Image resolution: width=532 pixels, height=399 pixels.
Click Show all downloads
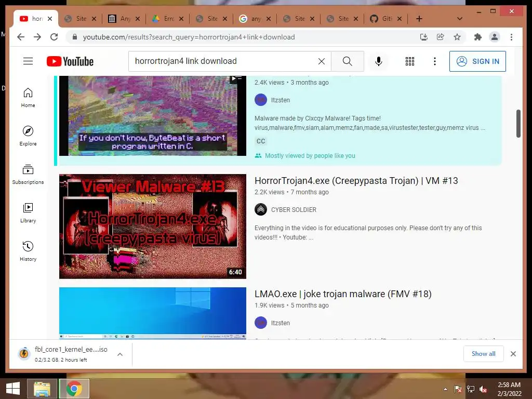pyautogui.click(x=484, y=354)
